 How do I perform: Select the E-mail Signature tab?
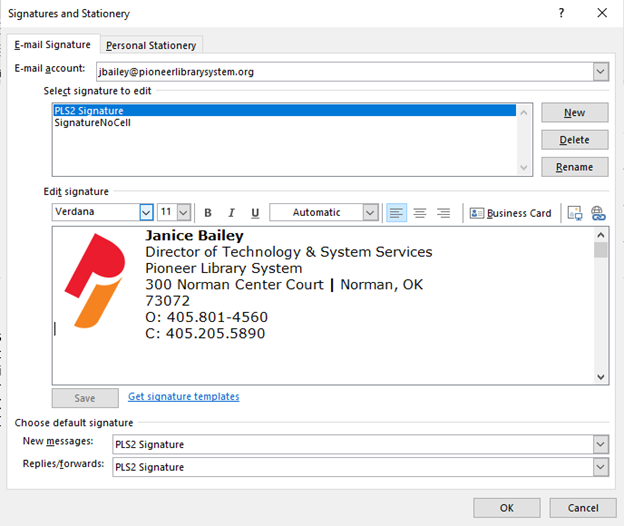pos(52,45)
